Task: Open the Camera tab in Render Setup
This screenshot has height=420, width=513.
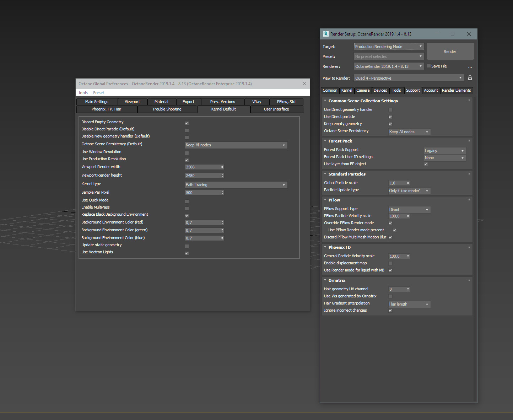Action: (363, 90)
